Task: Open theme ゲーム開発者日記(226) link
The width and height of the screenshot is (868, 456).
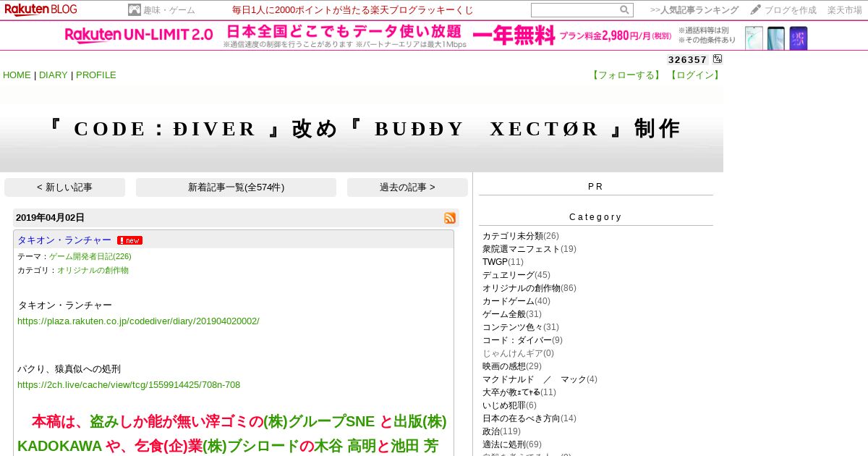Action: [90, 256]
